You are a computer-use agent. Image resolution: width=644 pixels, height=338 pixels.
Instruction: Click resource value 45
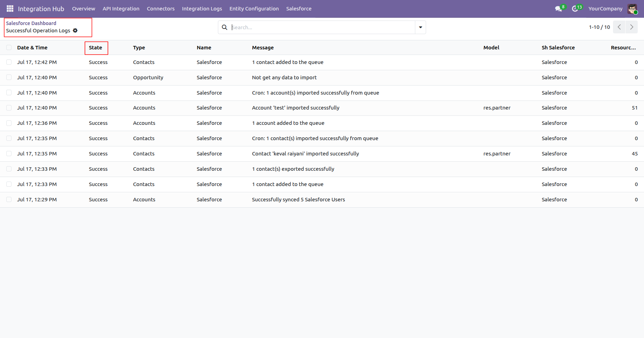point(635,154)
